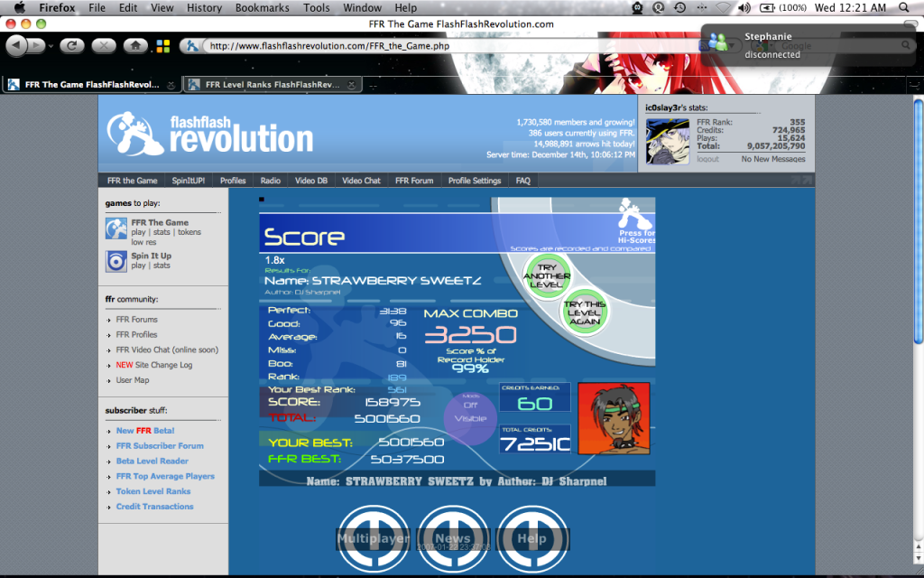Open Spotlight search in the menu bar
Screen dimensions: 924x578
(x=904, y=7)
